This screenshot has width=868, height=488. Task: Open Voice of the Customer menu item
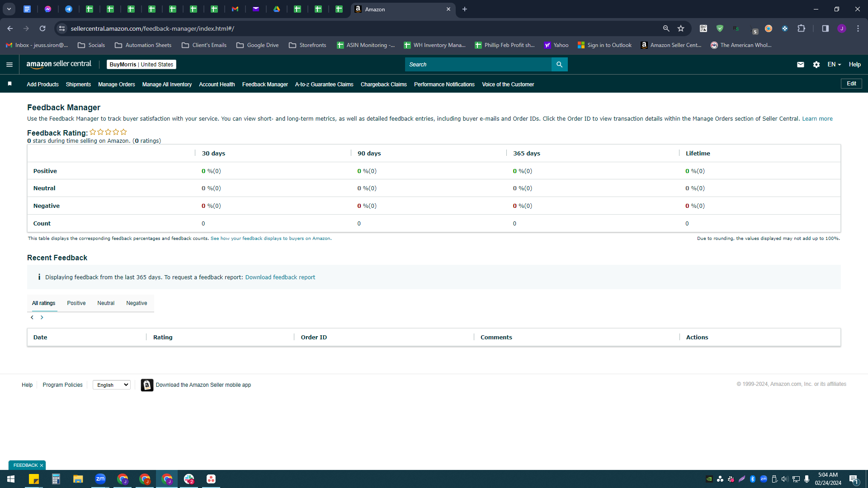click(508, 84)
